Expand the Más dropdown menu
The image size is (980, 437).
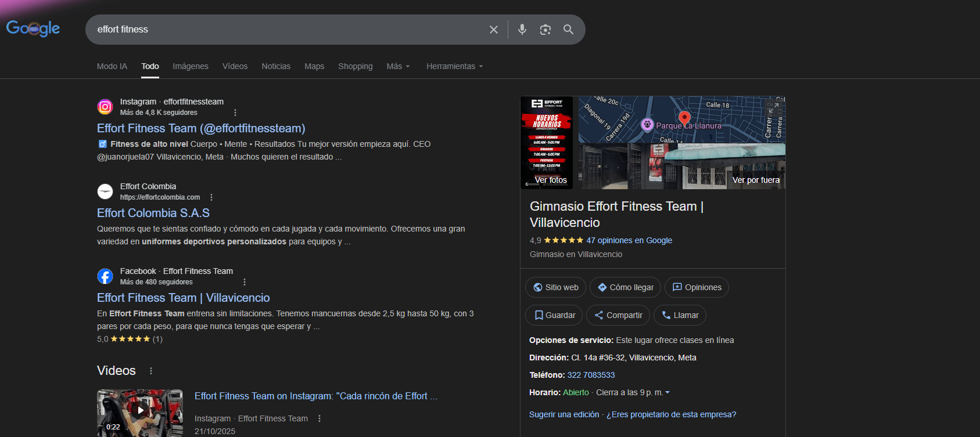coord(399,66)
